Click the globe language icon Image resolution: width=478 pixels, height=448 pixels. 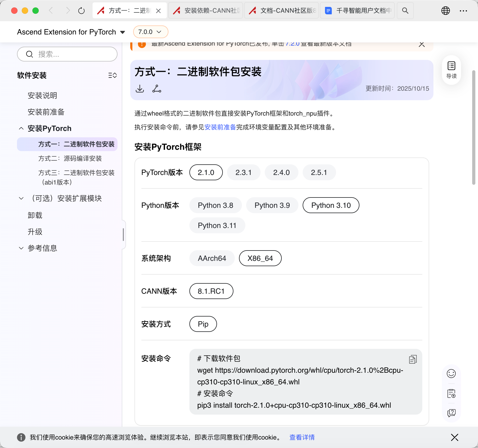click(x=445, y=11)
